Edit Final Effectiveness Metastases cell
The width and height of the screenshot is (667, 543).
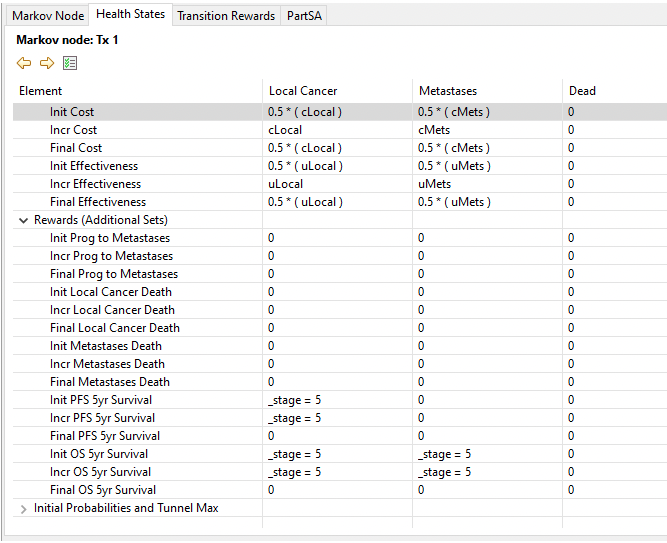tap(487, 202)
